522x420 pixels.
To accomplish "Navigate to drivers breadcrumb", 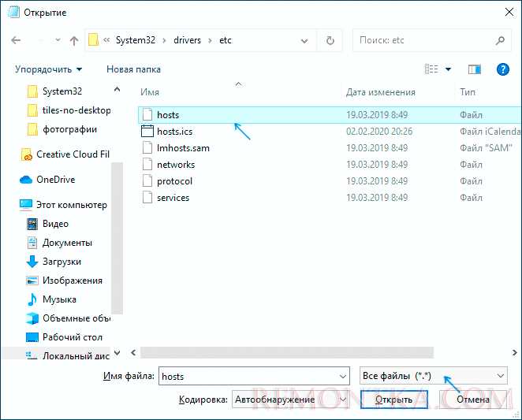I will tap(187, 40).
